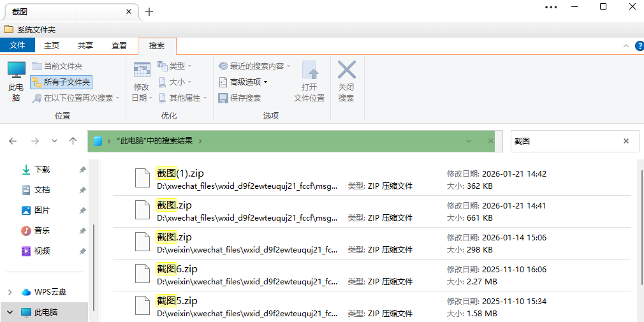The width and height of the screenshot is (644, 322).
Task: Open the 文件 ribbon tab
Action: tap(17, 45)
